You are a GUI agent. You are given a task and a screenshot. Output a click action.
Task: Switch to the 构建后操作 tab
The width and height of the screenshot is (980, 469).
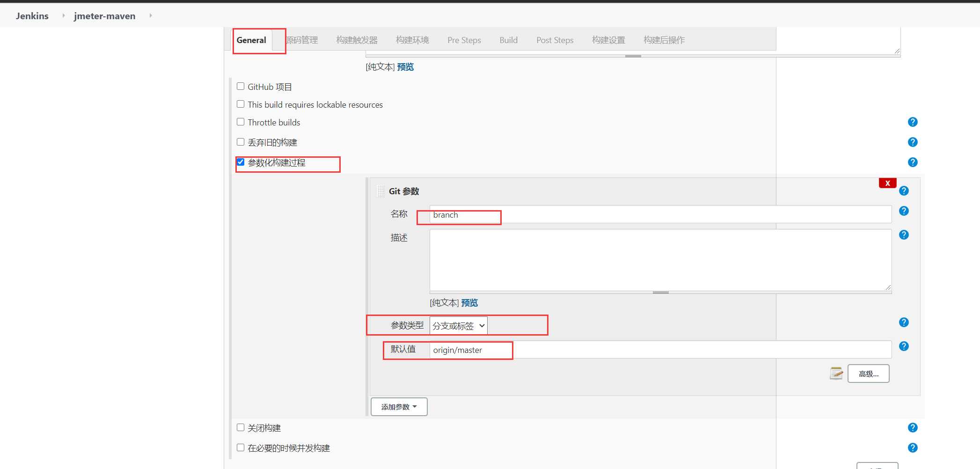point(664,40)
